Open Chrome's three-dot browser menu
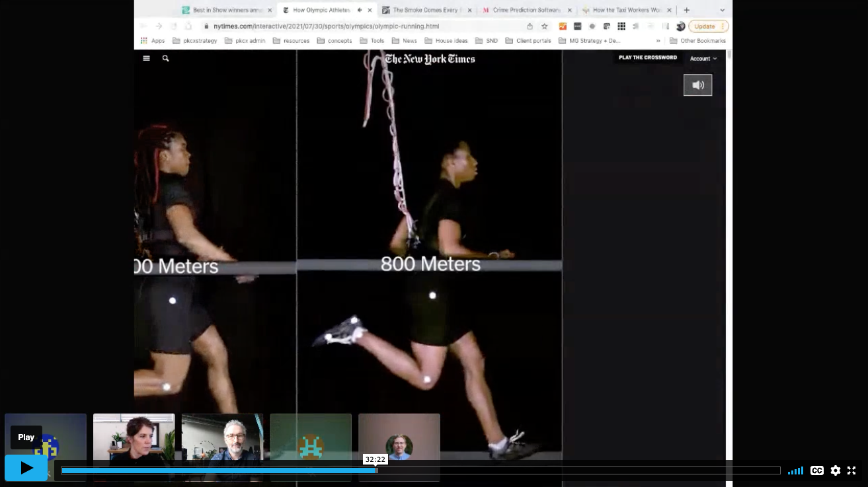Screen dimensions: 868x487 [722, 26]
